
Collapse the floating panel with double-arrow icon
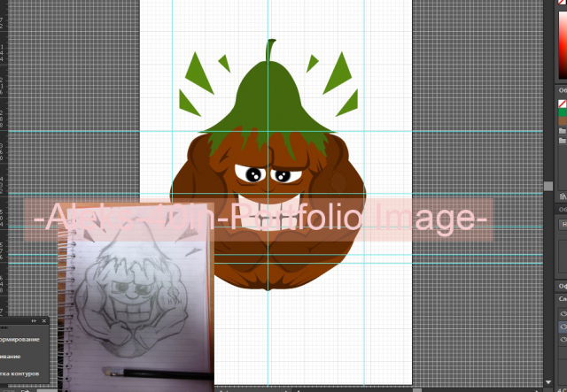click(x=34, y=321)
